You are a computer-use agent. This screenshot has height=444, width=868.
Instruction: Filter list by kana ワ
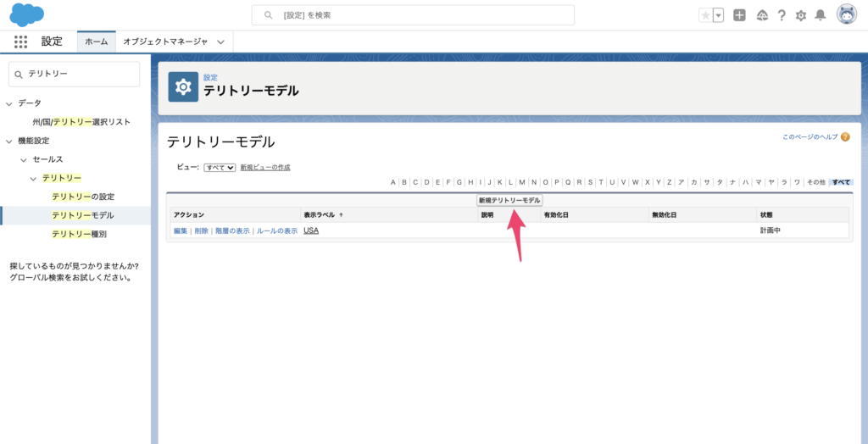point(797,182)
